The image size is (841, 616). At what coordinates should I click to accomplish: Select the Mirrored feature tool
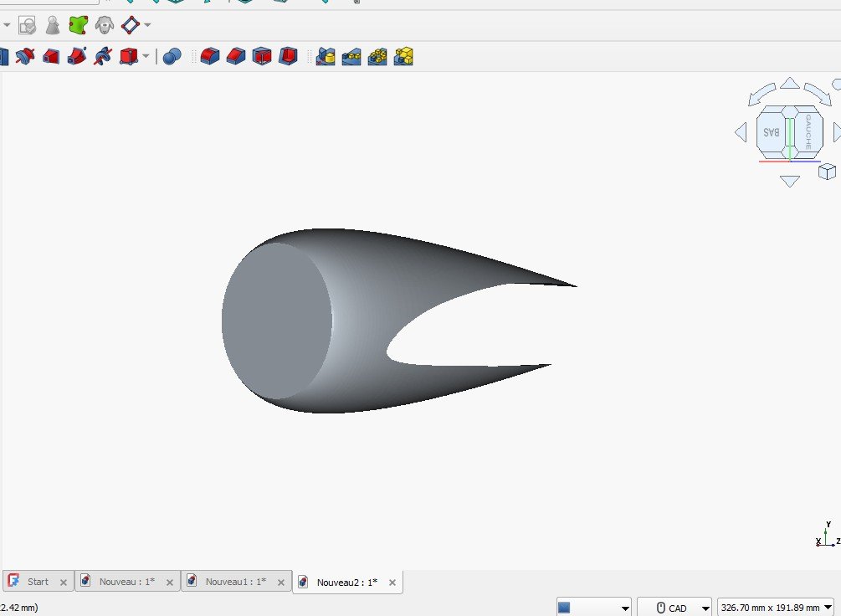325,56
